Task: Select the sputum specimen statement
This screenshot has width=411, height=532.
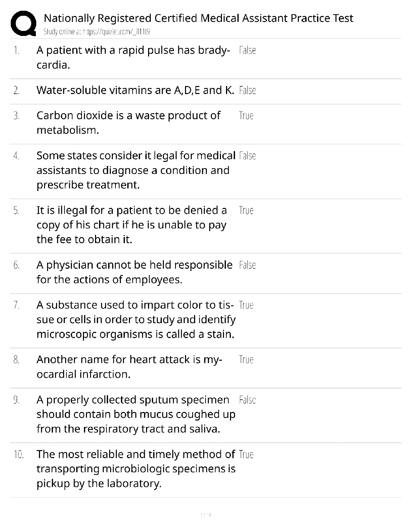Action: pos(136,414)
